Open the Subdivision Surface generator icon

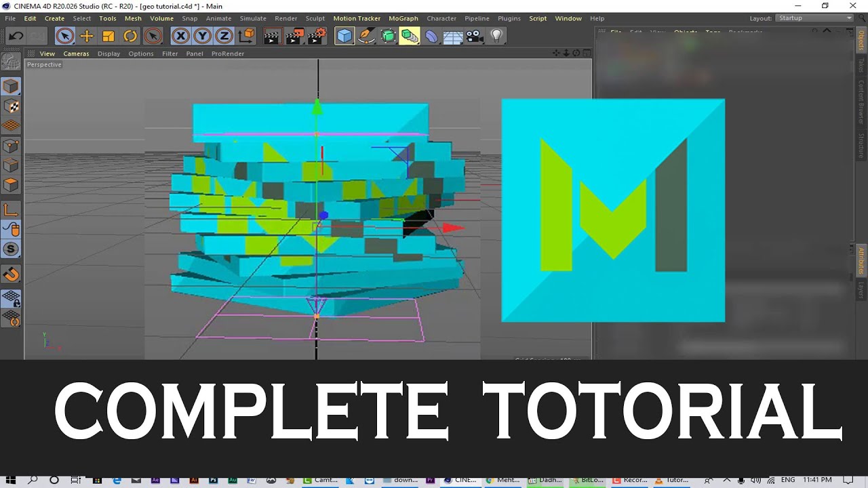point(388,36)
